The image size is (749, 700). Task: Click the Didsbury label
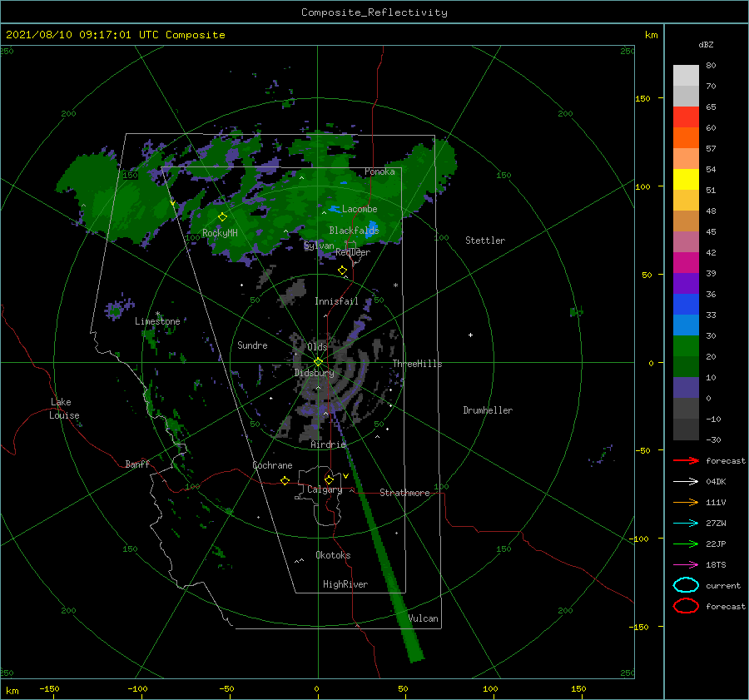click(315, 373)
